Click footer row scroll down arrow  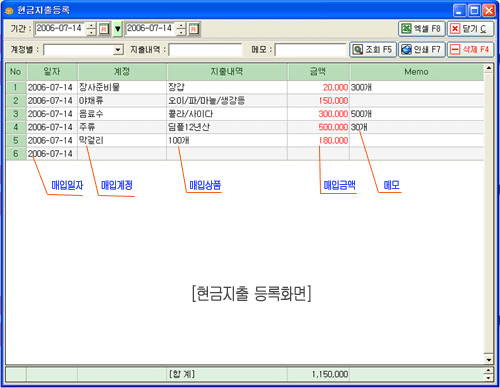pos(488,378)
